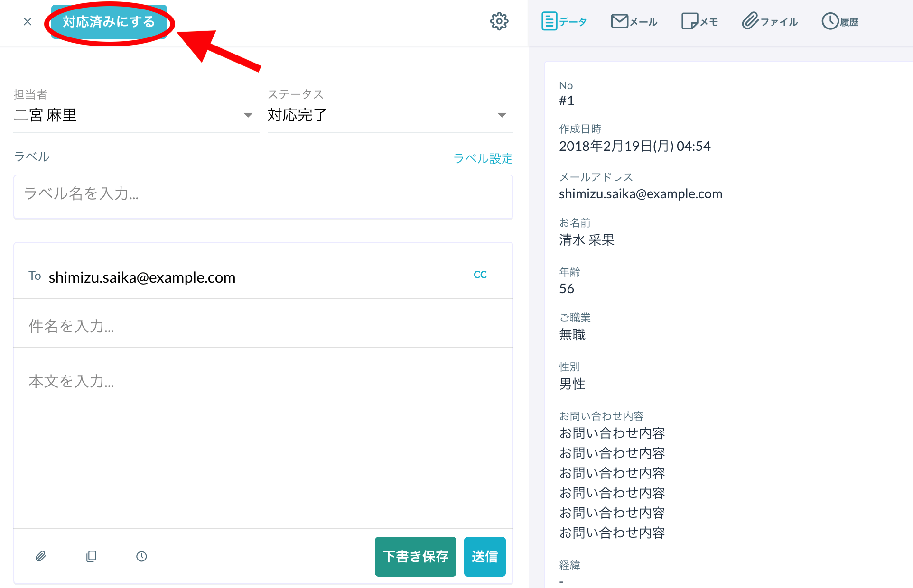
Task: Click the 下書き保存 button
Action: 415,556
